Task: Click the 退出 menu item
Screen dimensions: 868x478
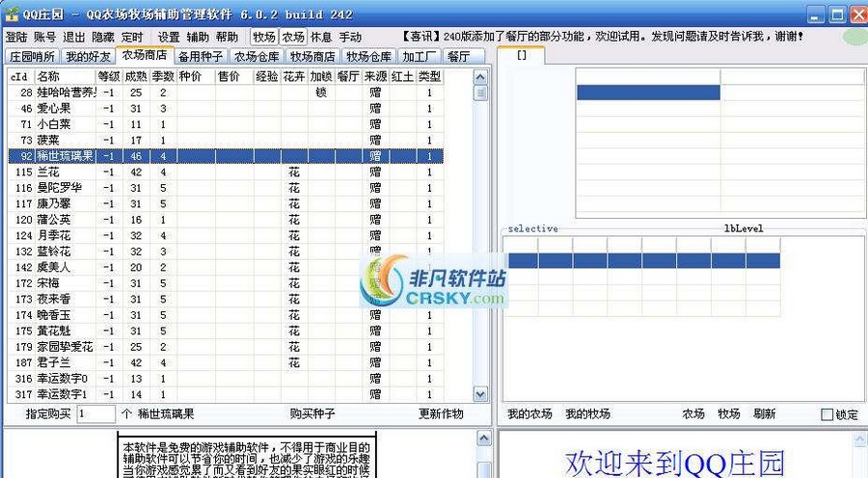Action: pos(73,37)
